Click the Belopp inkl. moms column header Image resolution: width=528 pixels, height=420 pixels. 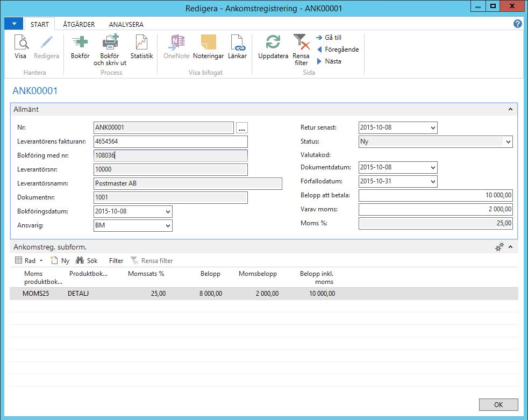(x=317, y=277)
